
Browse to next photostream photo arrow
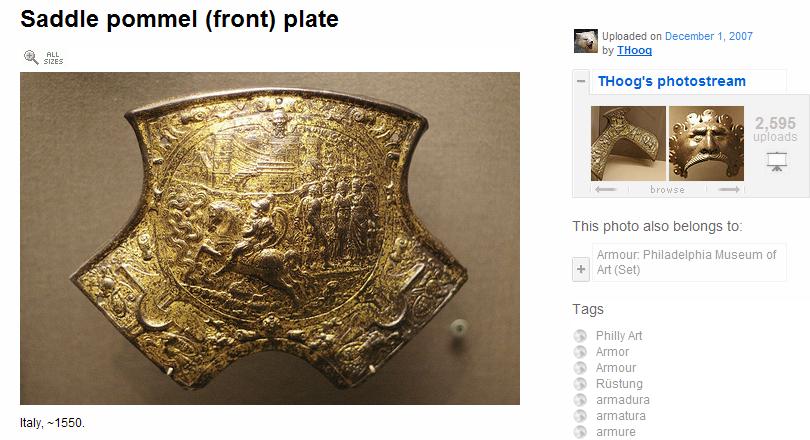click(x=729, y=190)
